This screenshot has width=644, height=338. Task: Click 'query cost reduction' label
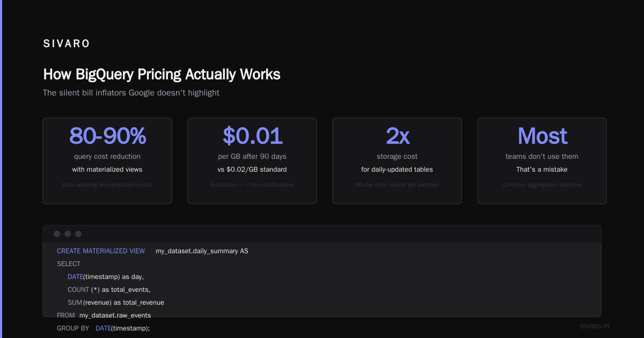107,157
